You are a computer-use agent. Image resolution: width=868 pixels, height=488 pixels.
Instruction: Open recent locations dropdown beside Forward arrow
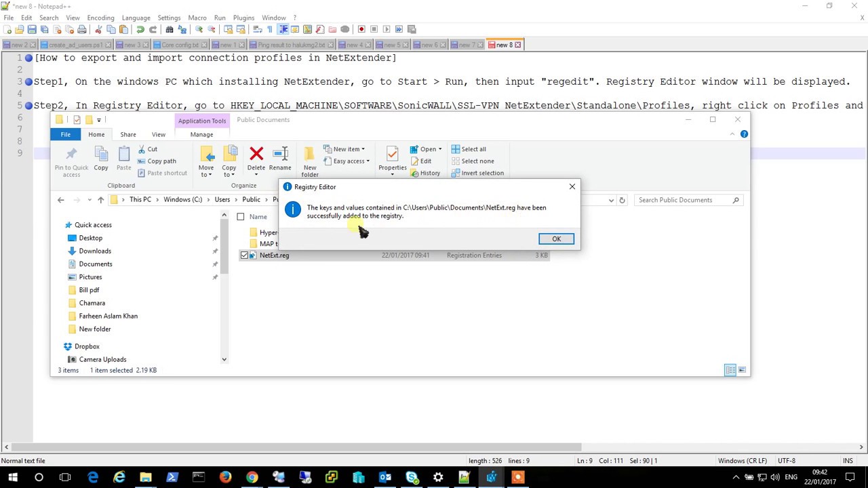tap(88, 200)
